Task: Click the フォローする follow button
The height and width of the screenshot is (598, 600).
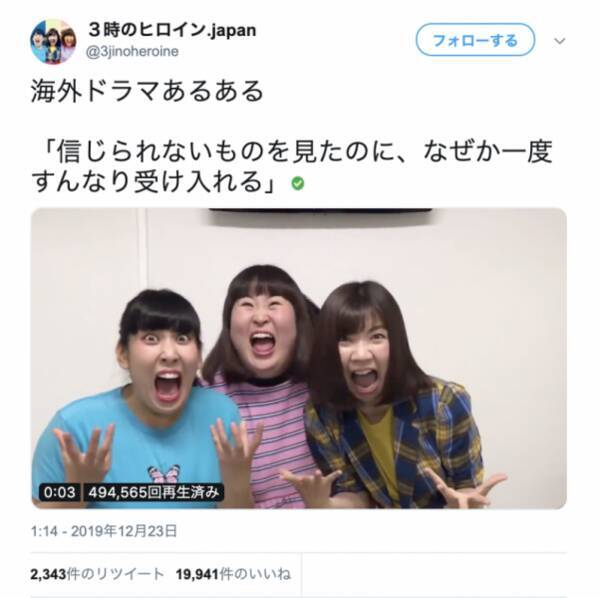Action: tap(475, 40)
